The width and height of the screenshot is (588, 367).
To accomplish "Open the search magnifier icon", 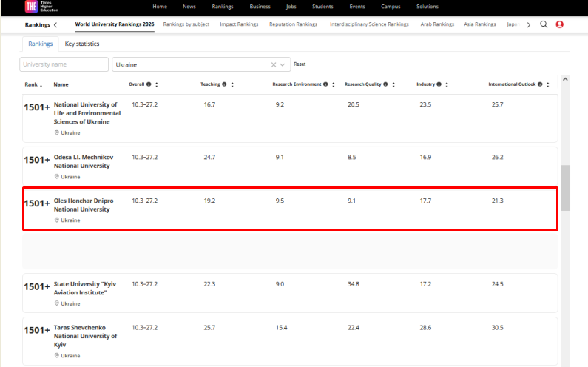I will 544,24.
